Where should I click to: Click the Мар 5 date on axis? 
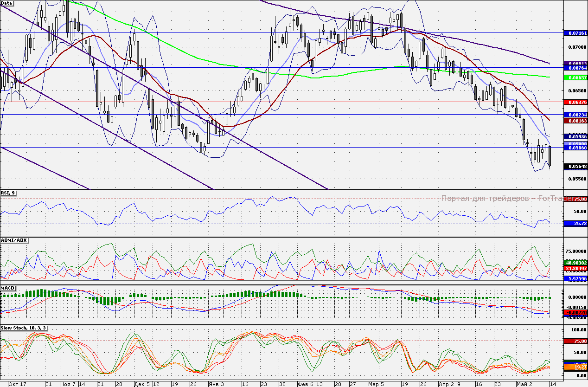[376, 384]
